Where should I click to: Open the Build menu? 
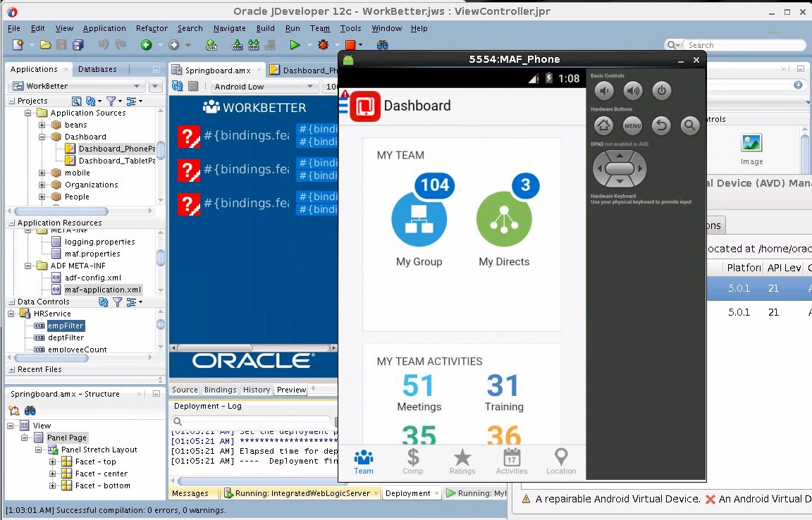266,28
